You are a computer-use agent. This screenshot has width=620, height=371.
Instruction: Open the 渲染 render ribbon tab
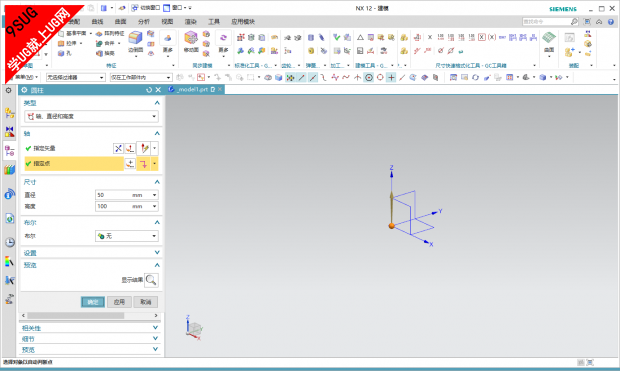pos(191,22)
